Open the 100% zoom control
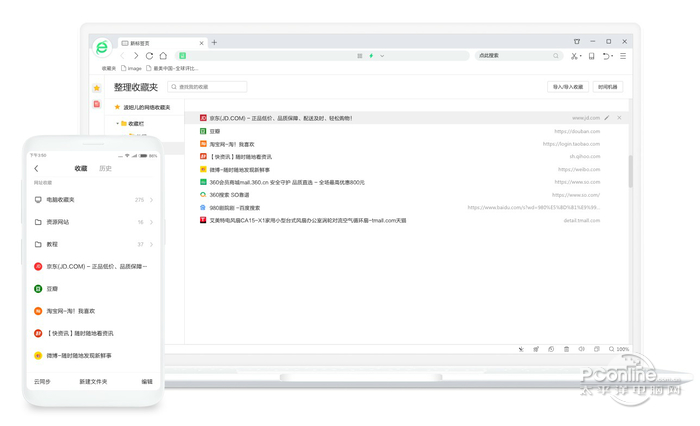Screen dimensions: 700x426 coord(619,349)
